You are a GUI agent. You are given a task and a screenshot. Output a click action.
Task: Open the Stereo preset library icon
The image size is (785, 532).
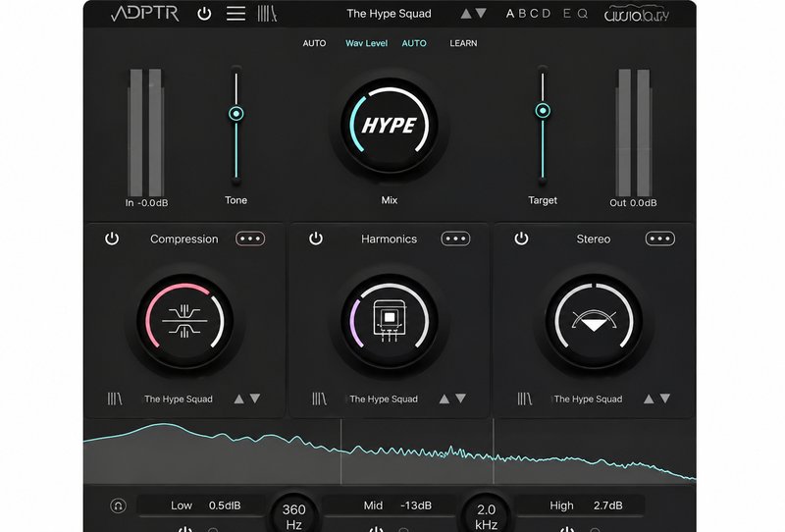pyautogui.click(x=525, y=399)
